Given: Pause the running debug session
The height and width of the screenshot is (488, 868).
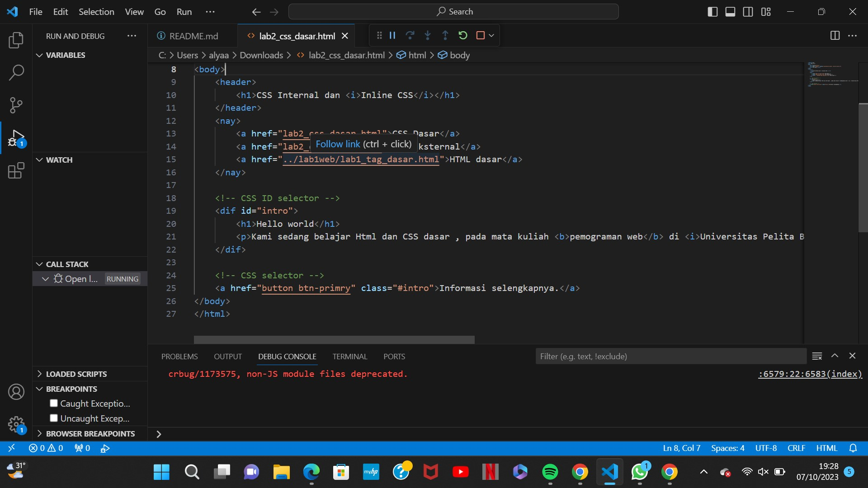Looking at the screenshot, I should coord(392,35).
